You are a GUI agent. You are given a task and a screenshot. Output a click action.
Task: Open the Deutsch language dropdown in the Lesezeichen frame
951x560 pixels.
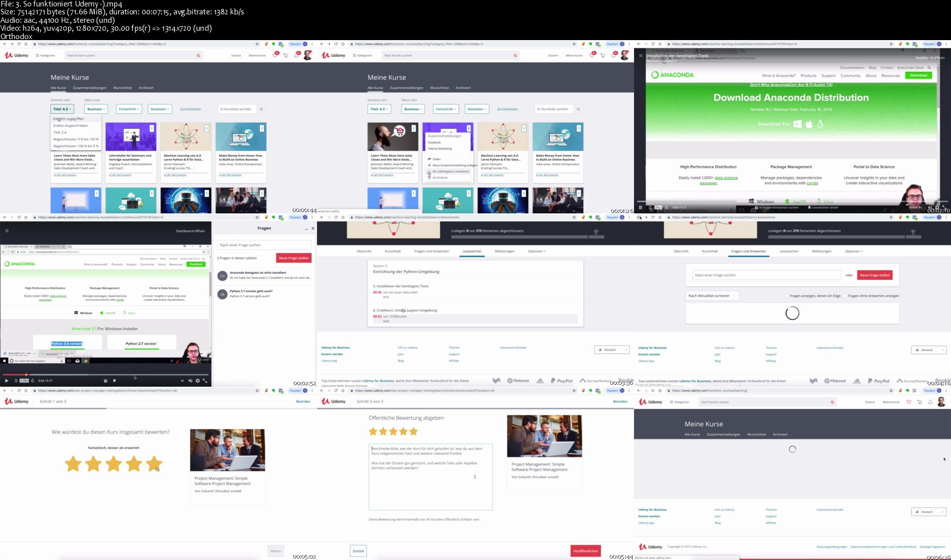pyautogui.click(x=612, y=350)
